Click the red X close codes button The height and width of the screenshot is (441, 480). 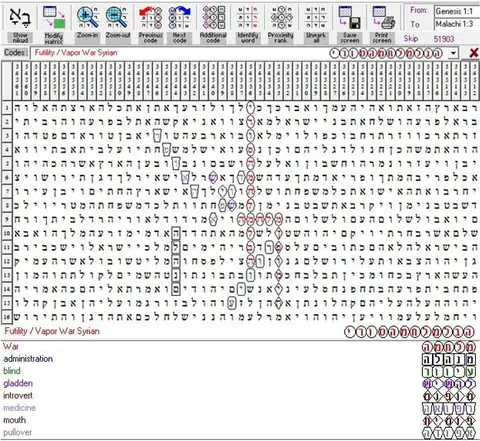pos(474,53)
